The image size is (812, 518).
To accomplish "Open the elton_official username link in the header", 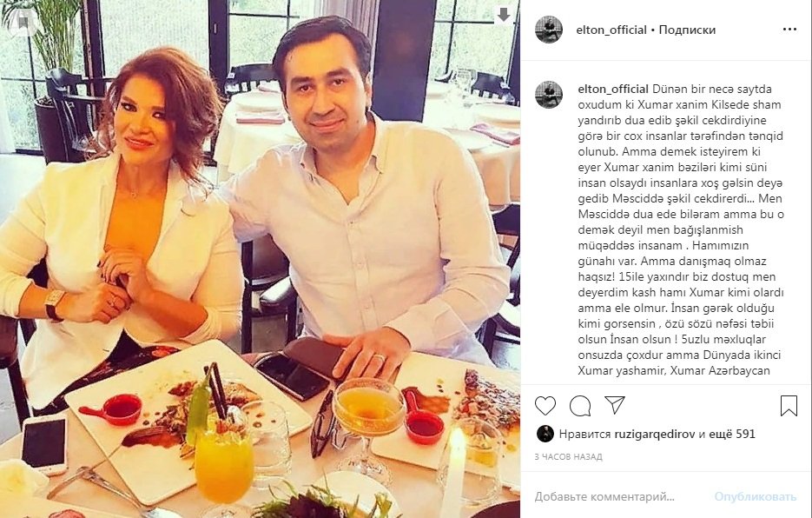I will pos(611,30).
